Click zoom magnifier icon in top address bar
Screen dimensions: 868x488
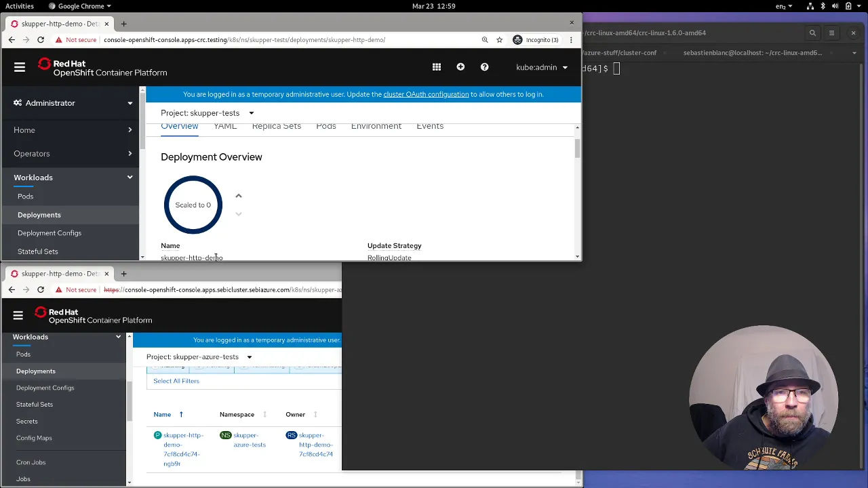point(485,40)
